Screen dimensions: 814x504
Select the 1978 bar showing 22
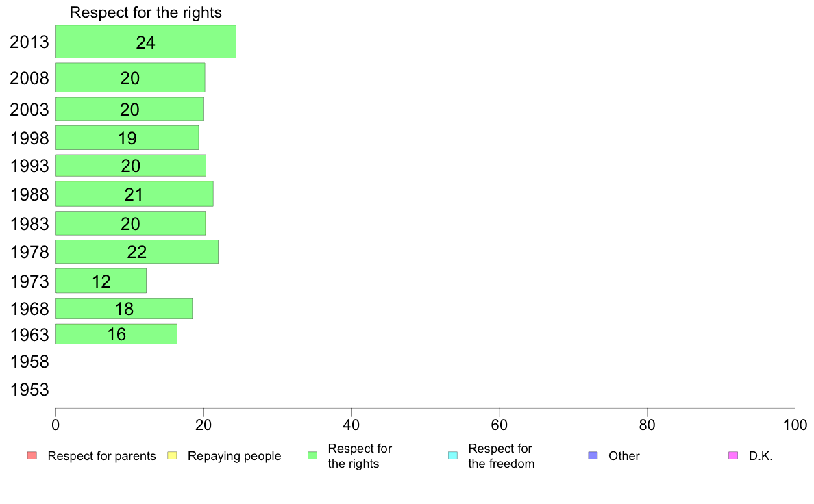136,252
